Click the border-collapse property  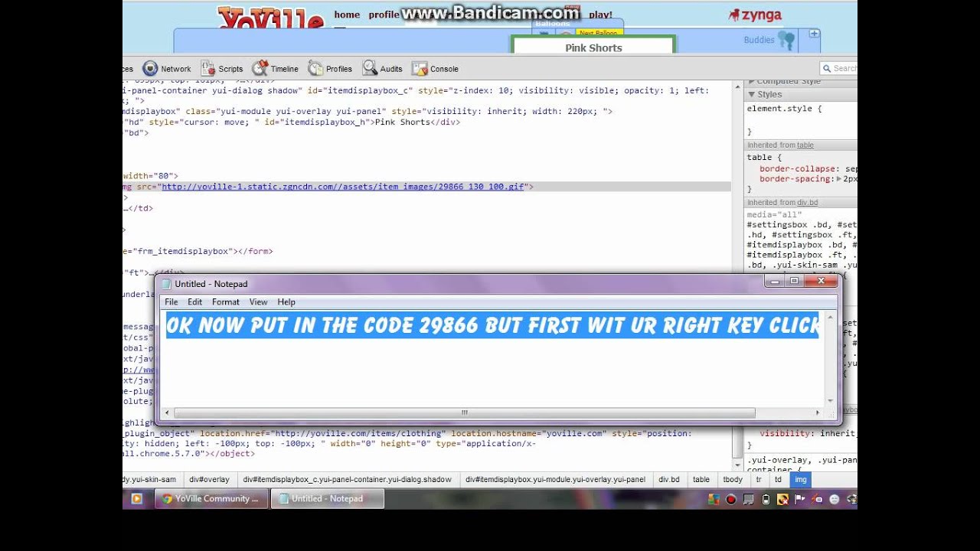[796, 168]
